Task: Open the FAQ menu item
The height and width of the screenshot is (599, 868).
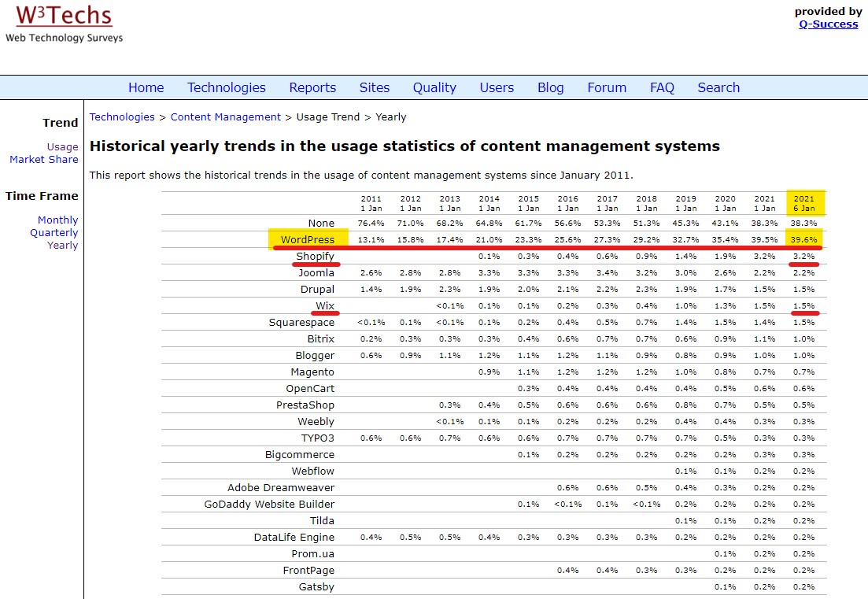Action: 662,87
